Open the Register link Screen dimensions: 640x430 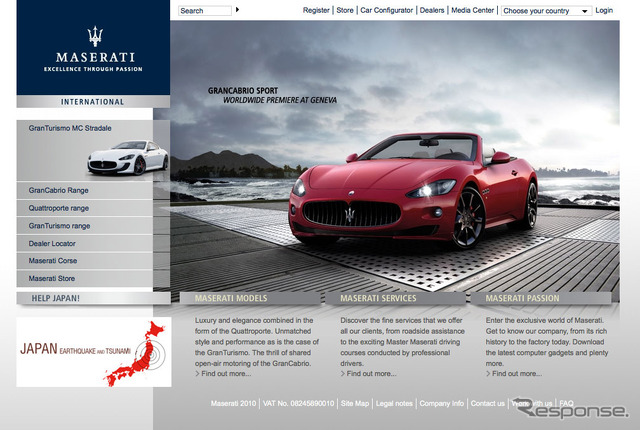[x=316, y=10]
